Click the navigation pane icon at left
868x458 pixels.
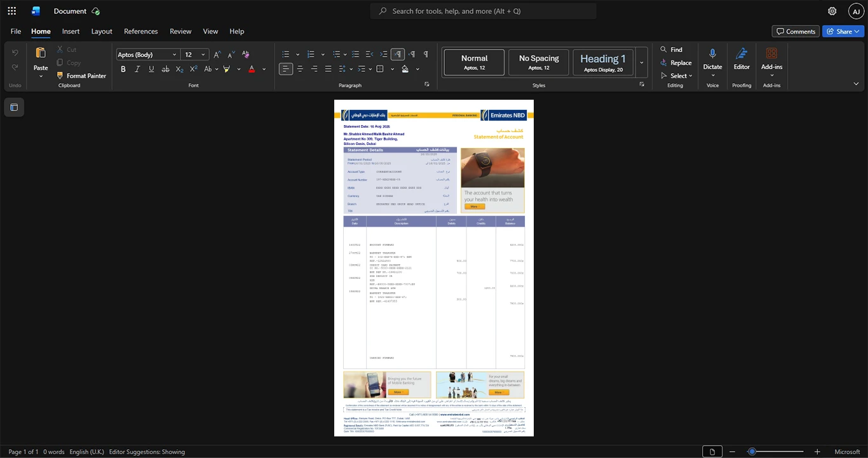14,107
